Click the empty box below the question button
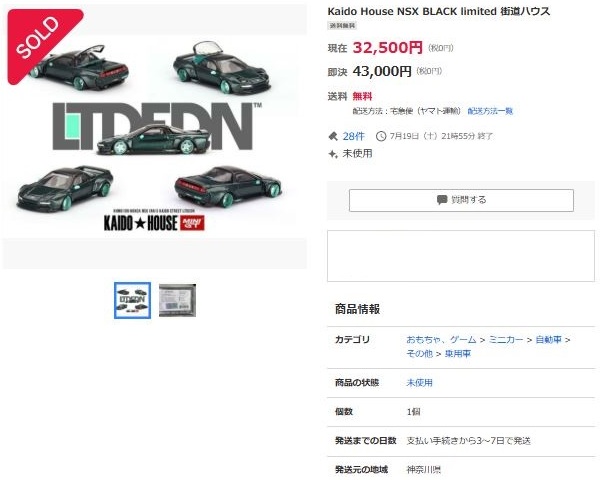 pyautogui.click(x=461, y=256)
